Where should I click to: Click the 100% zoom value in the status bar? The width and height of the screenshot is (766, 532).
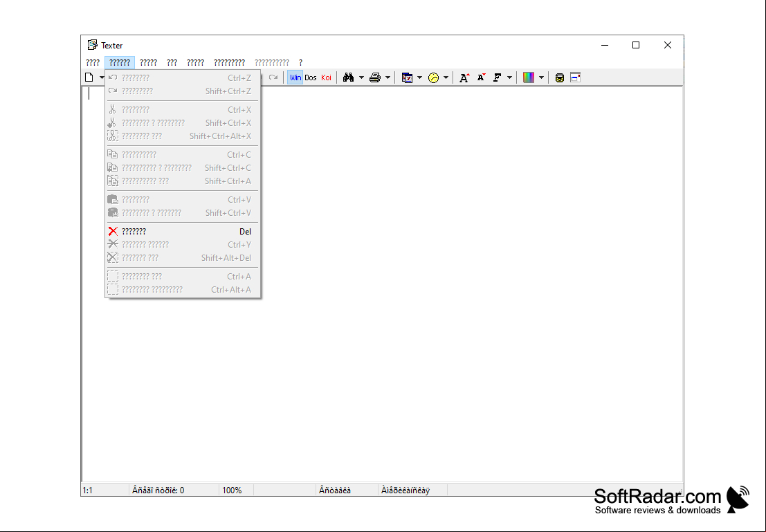tap(232, 490)
